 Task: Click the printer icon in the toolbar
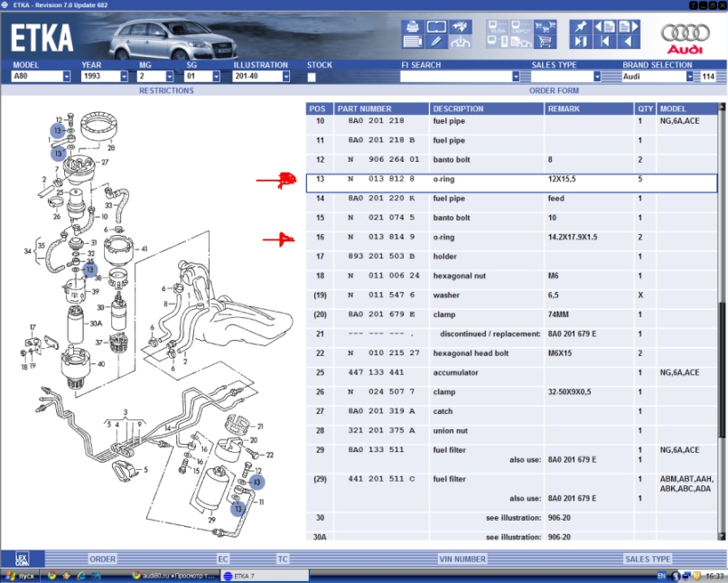tap(412, 26)
